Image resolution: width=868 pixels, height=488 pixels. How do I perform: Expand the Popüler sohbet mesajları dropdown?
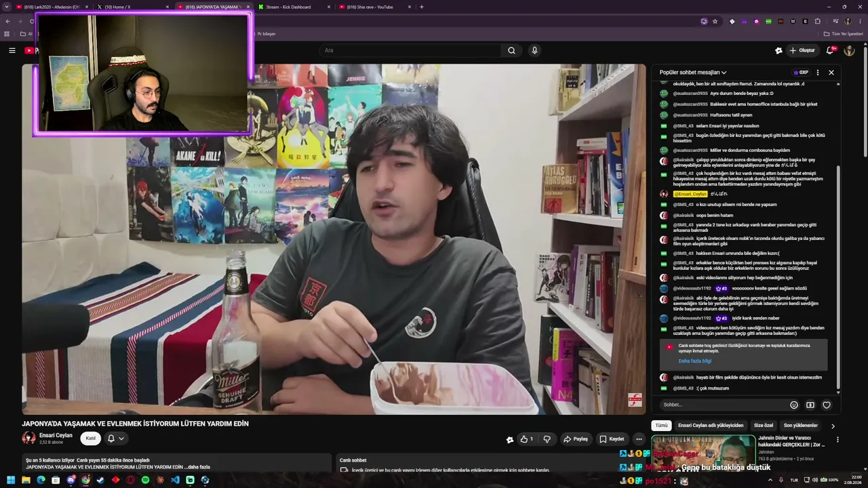(x=692, y=73)
